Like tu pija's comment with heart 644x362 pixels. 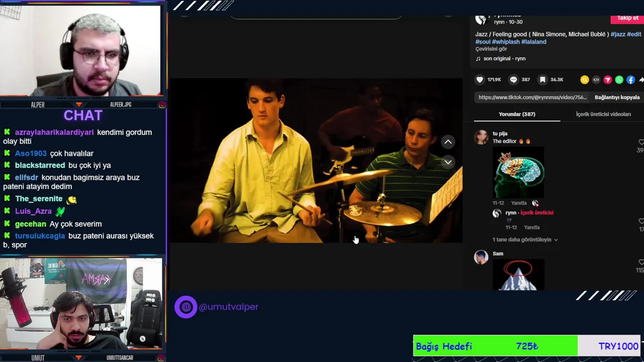641,142
